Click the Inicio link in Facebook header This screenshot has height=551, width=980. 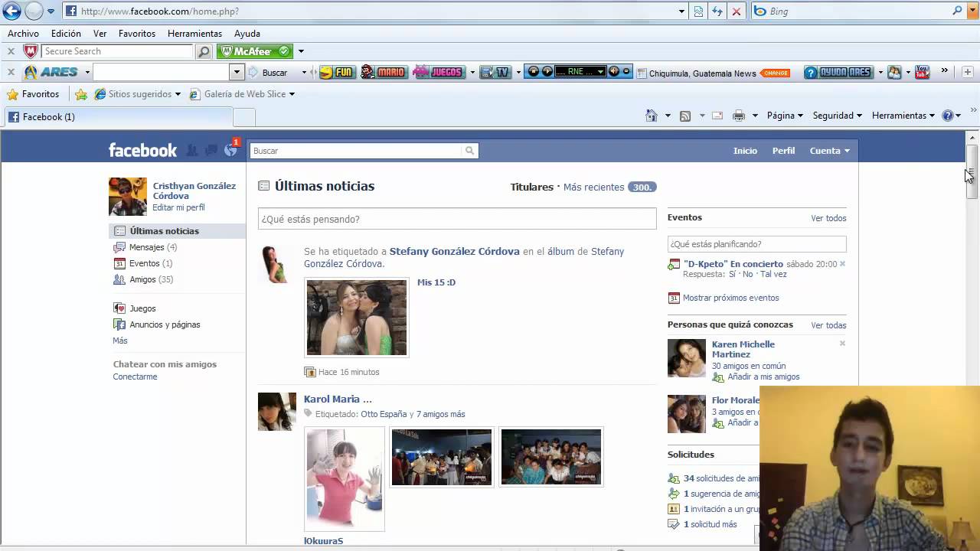(745, 151)
